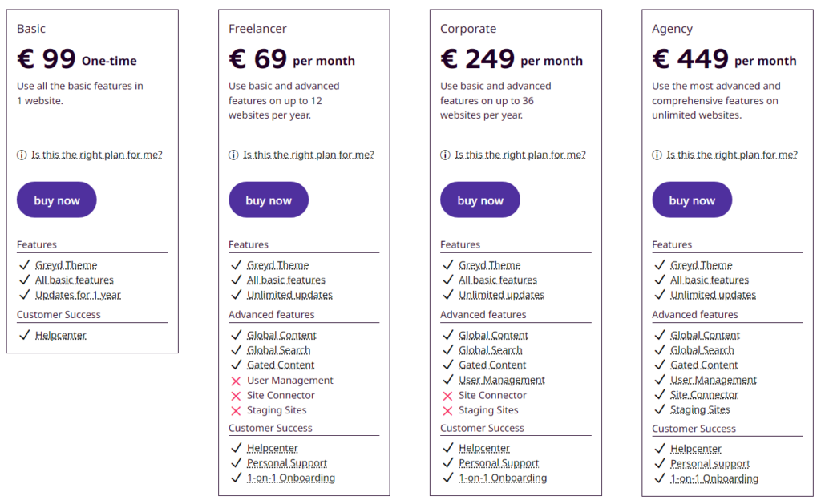This screenshot has width=821, height=504.
Task: Click the red X beside Site Connector in Freelancer
Action: [x=237, y=395]
